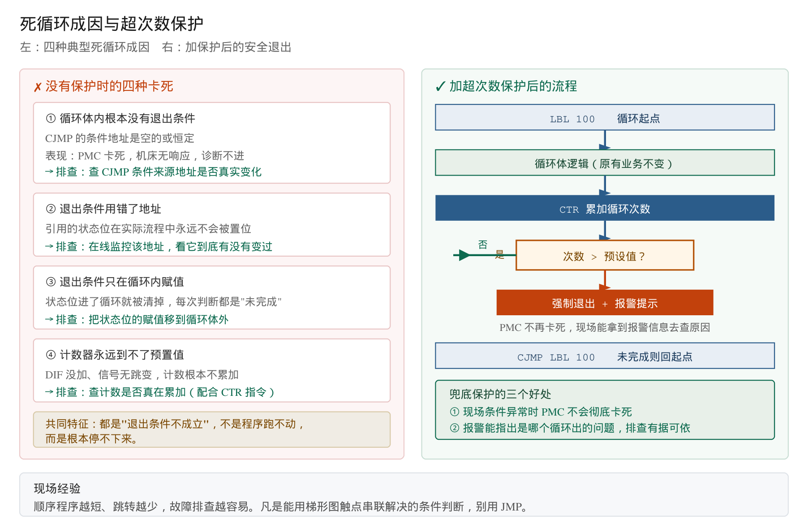
Task: Click the 是 branch label
Action: 499,254
